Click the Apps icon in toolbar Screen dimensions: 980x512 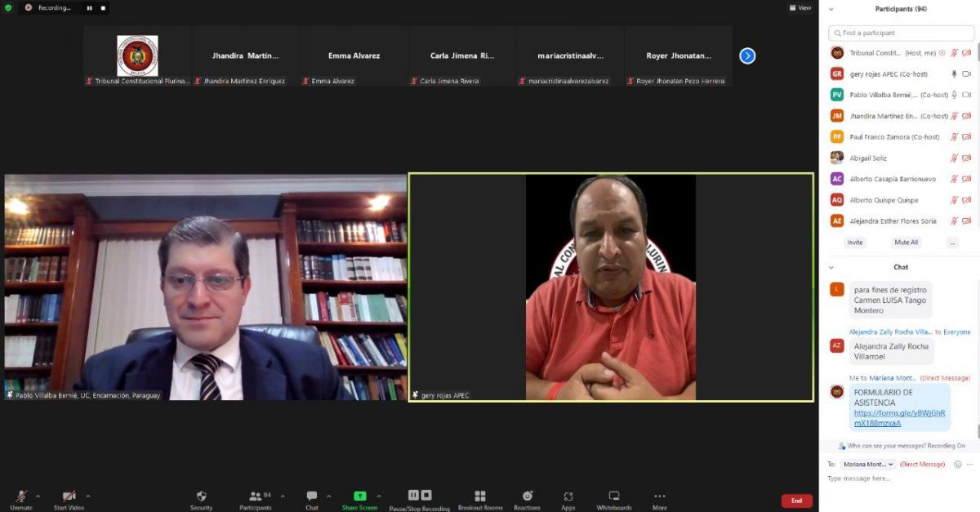tap(568, 496)
